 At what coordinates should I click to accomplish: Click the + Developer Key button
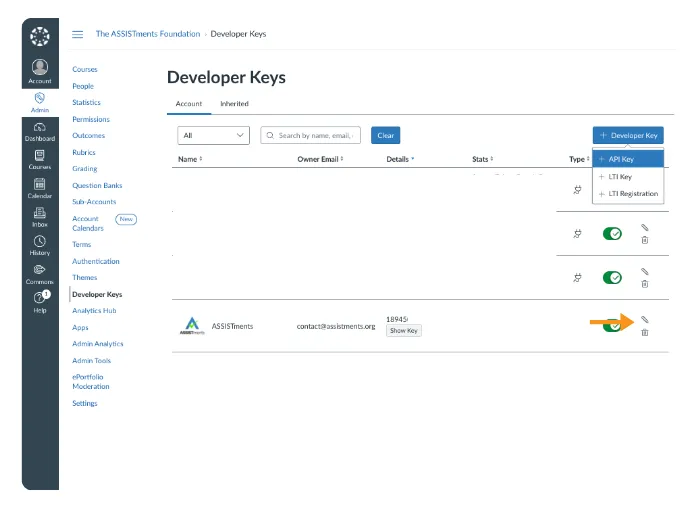tap(628, 135)
